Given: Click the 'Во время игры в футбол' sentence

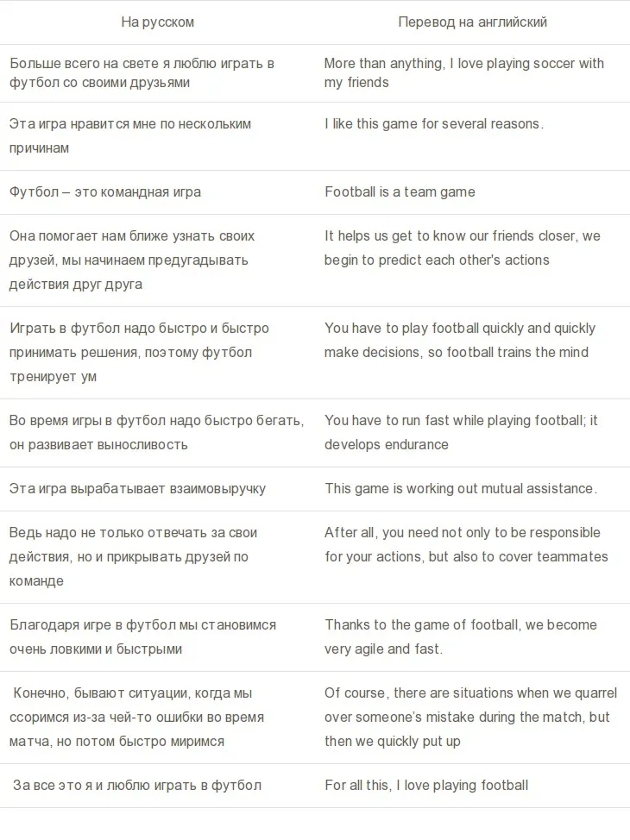Looking at the screenshot, I should coord(156,432).
